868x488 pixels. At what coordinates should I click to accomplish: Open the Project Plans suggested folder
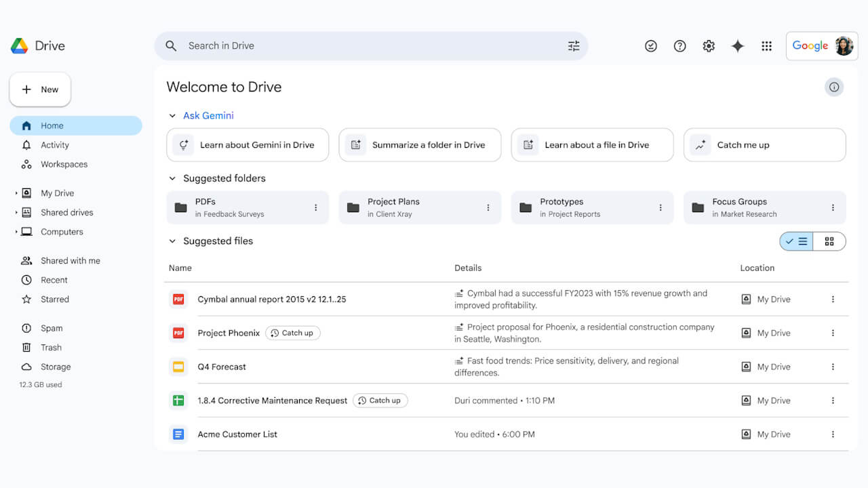click(420, 207)
